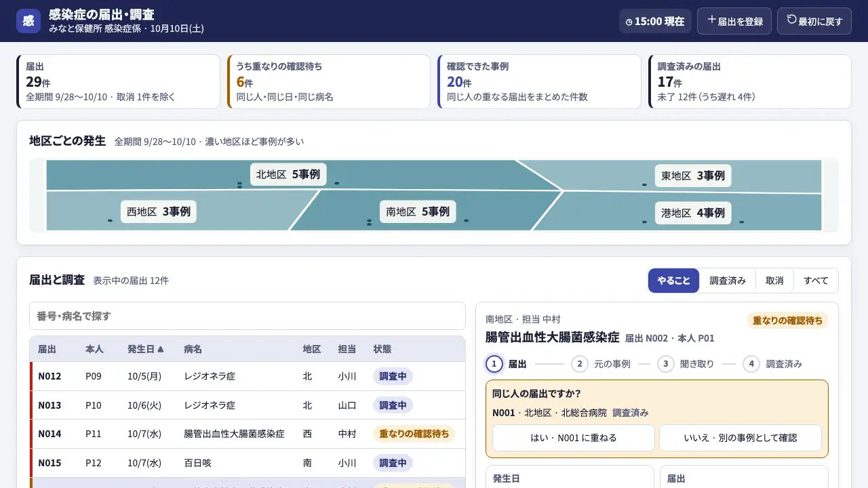Select step 2 元の事例 circle

click(x=579, y=364)
